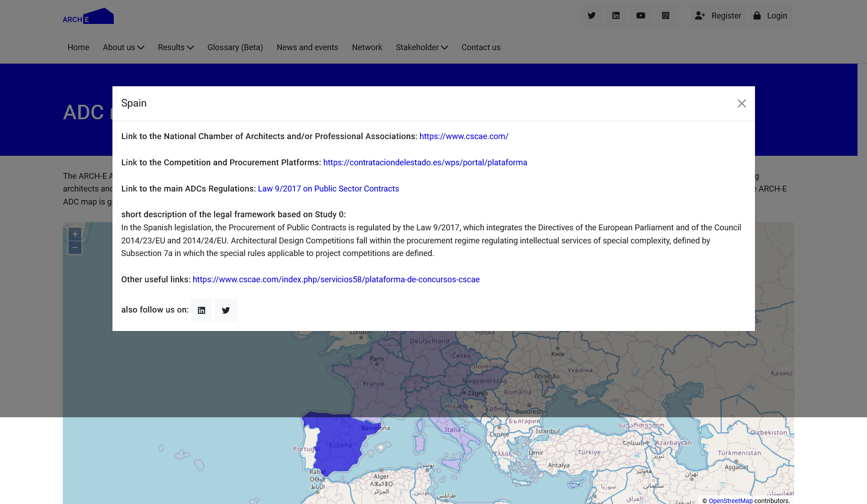The width and height of the screenshot is (867, 504).
Task: Click Italy (Italia) on the map
Action: [452, 429]
